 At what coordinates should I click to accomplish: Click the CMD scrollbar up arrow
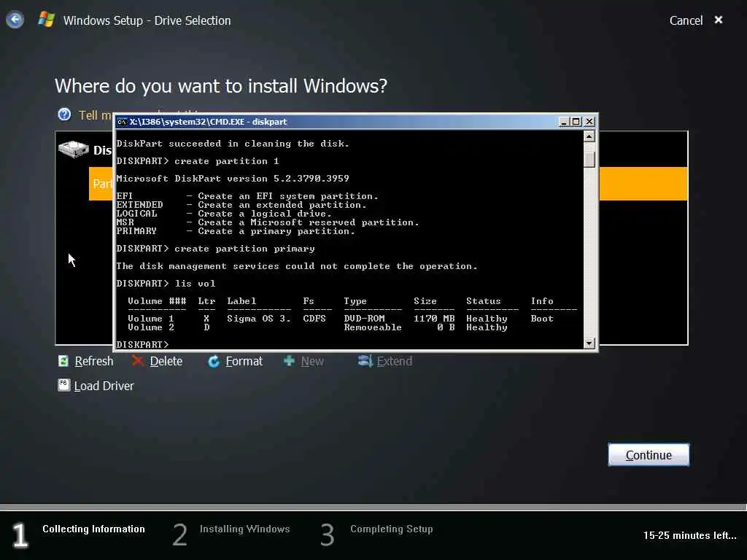(x=589, y=136)
